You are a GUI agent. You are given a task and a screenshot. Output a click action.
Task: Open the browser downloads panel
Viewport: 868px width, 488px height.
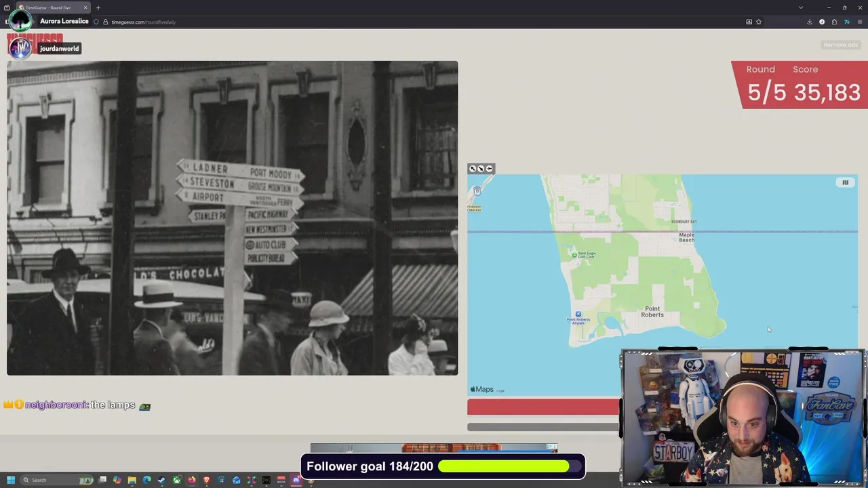click(809, 22)
